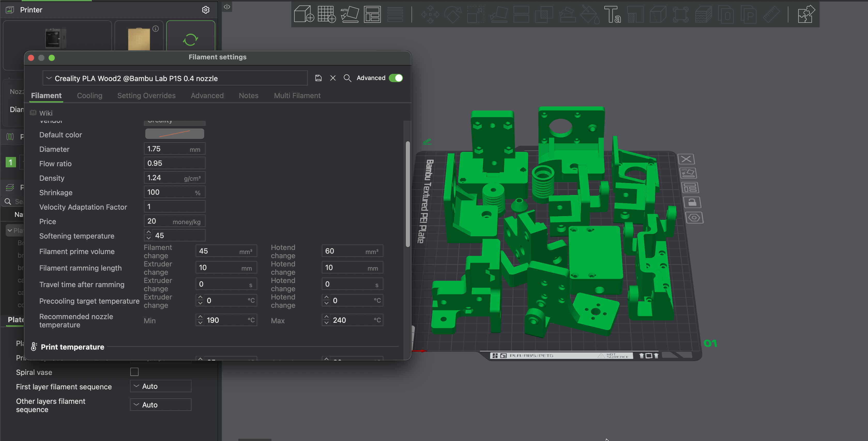Open Other layers filament sequence dropdown
Image resolution: width=868 pixels, height=441 pixels.
161,405
